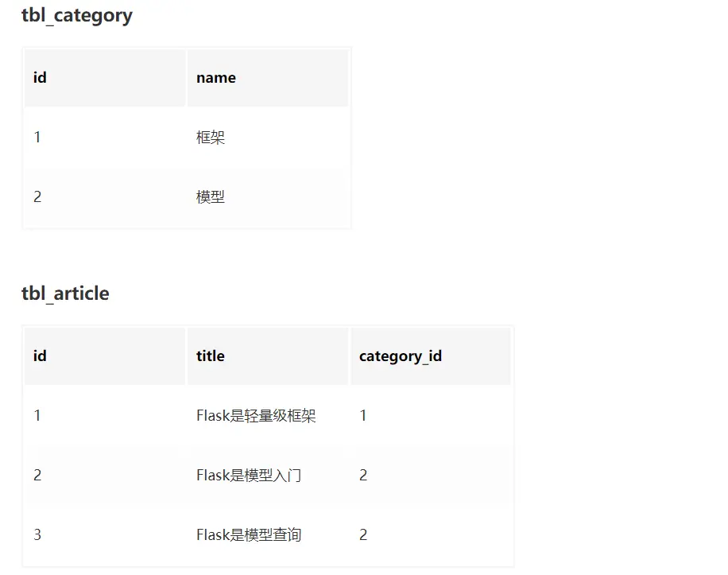Select the Flask是轻量级框架 title cell
The width and height of the screenshot is (728, 575).
268,416
